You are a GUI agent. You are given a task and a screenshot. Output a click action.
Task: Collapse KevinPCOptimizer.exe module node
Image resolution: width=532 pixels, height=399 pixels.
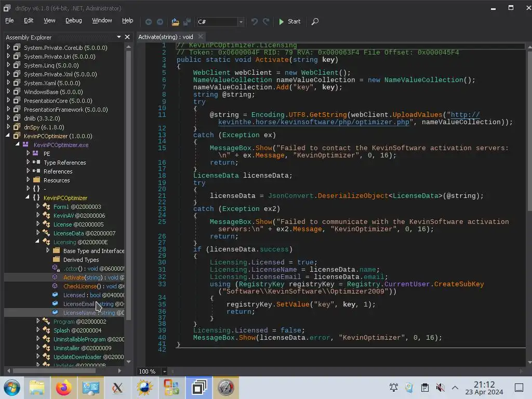point(18,144)
